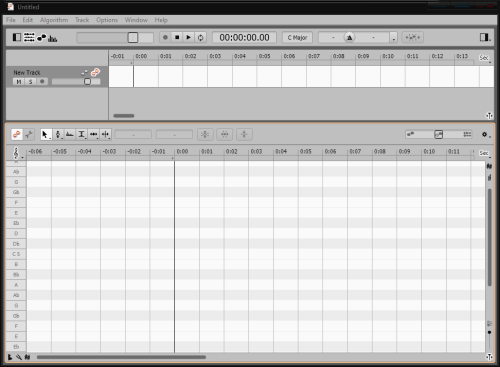Image resolution: width=500 pixels, height=367 pixels.
Task: Click New Track's grey reference blob icon
Action: coord(84,72)
